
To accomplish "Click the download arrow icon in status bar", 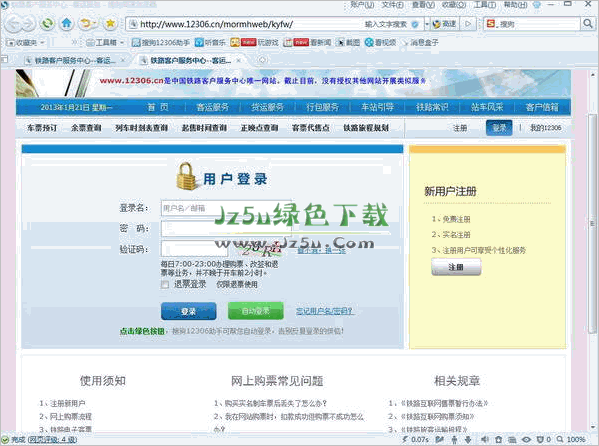I will (x=467, y=440).
